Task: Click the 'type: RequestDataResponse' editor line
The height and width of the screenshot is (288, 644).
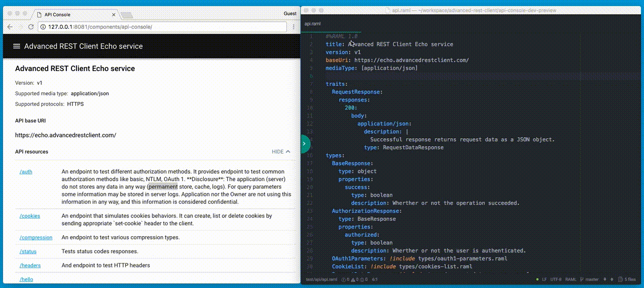Action: point(404,148)
